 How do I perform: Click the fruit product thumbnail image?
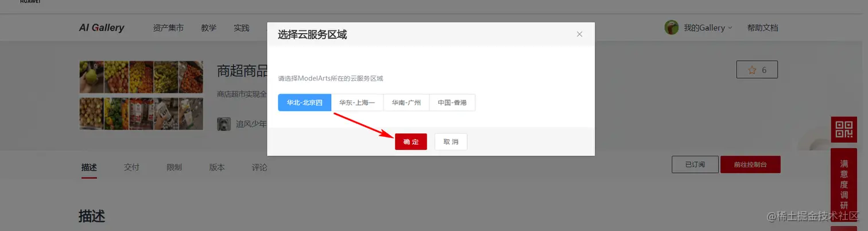pos(141,95)
